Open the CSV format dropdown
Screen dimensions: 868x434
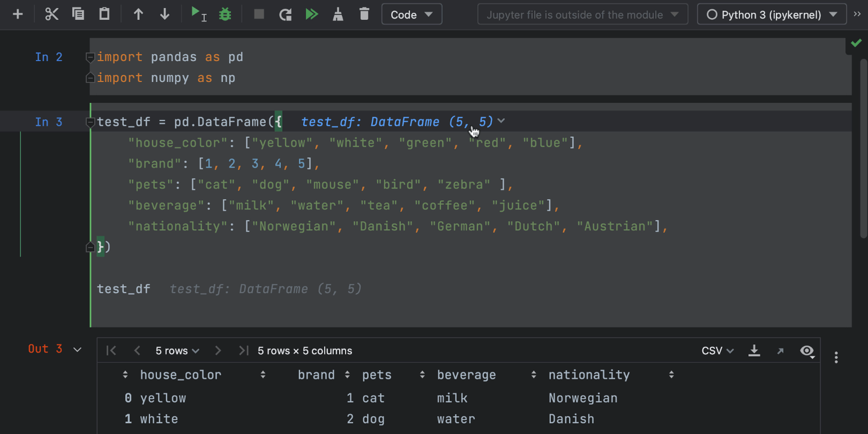tap(717, 351)
